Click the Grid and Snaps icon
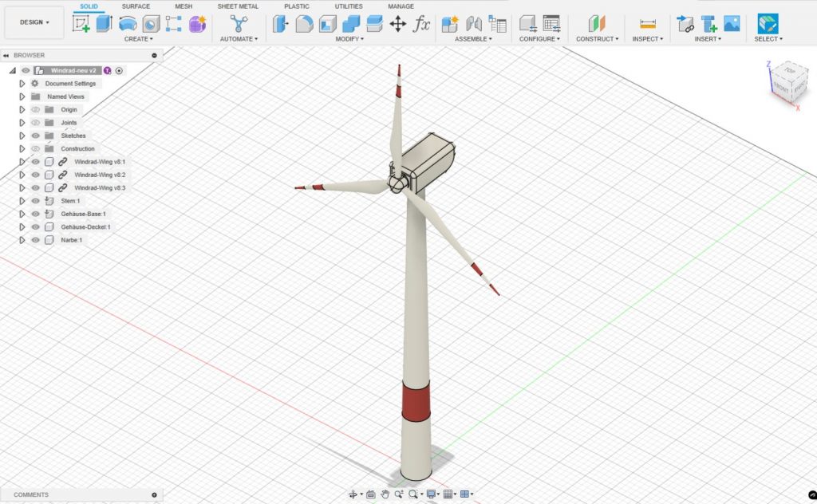 tap(448, 494)
